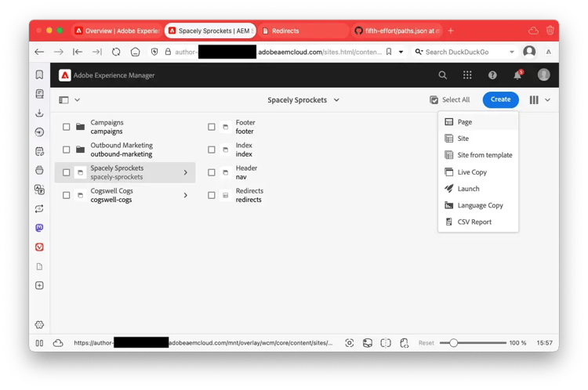The height and width of the screenshot is (390, 588).
Task: Toggle the sidebar panel in status bar
Action: (x=39, y=343)
